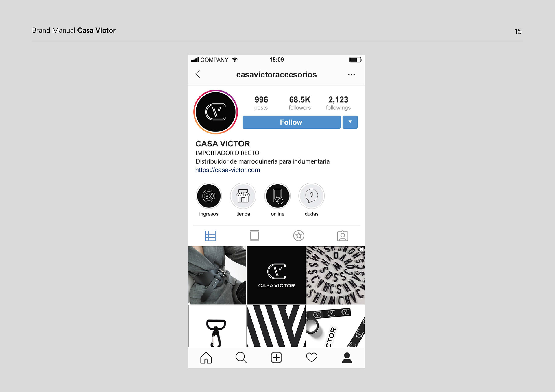555x392 pixels.
Task: Go back using the back chevron
Action: (198, 74)
